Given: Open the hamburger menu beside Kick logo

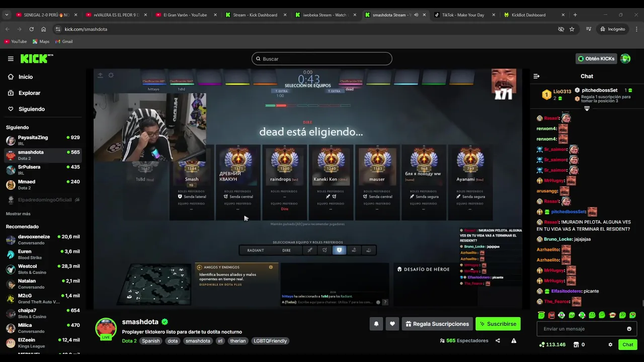Looking at the screenshot, I should pyautogui.click(x=11, y=59).
